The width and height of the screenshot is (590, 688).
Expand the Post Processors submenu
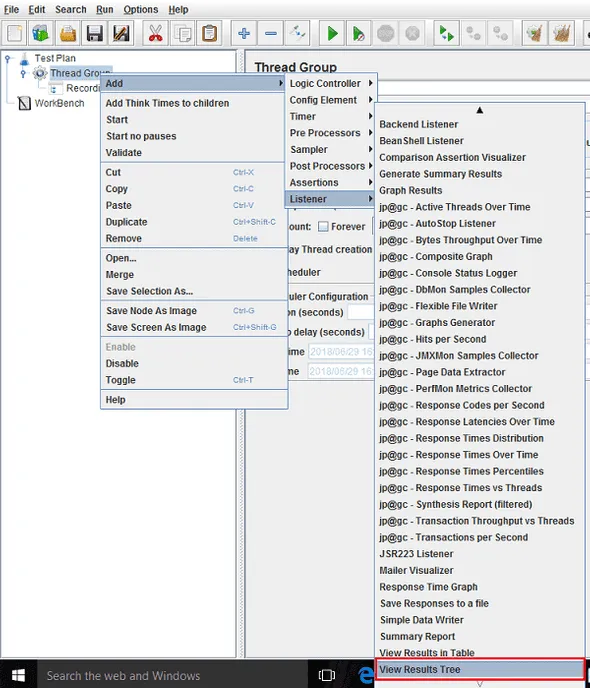pos(331,166)
